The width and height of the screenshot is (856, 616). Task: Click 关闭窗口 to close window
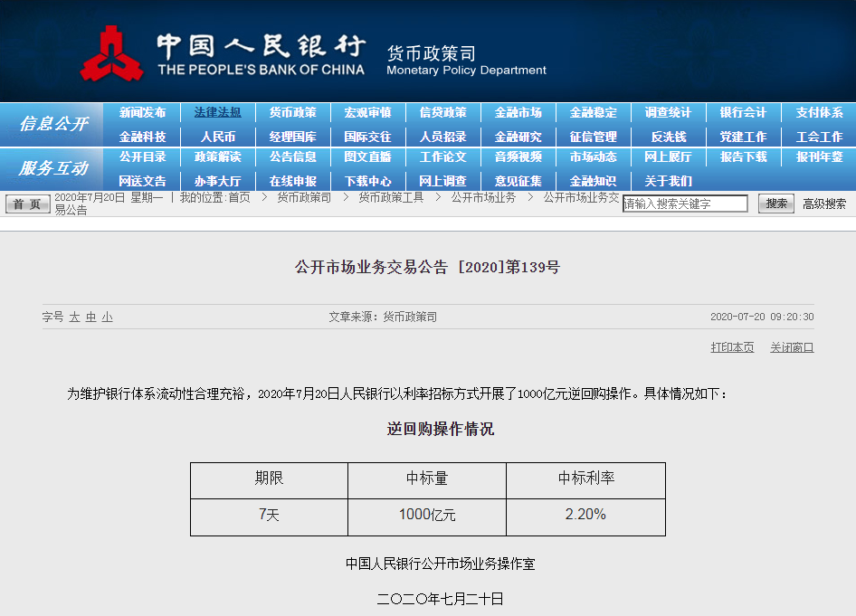pos(792,347)
